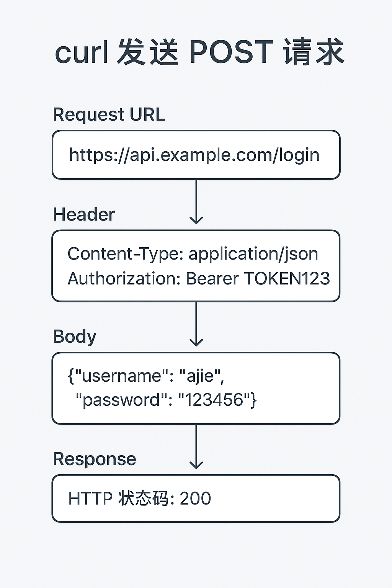392x588 pixels.
Task: Click the "Body" section label
Action: pyautogui.click(x=75, y=337)
